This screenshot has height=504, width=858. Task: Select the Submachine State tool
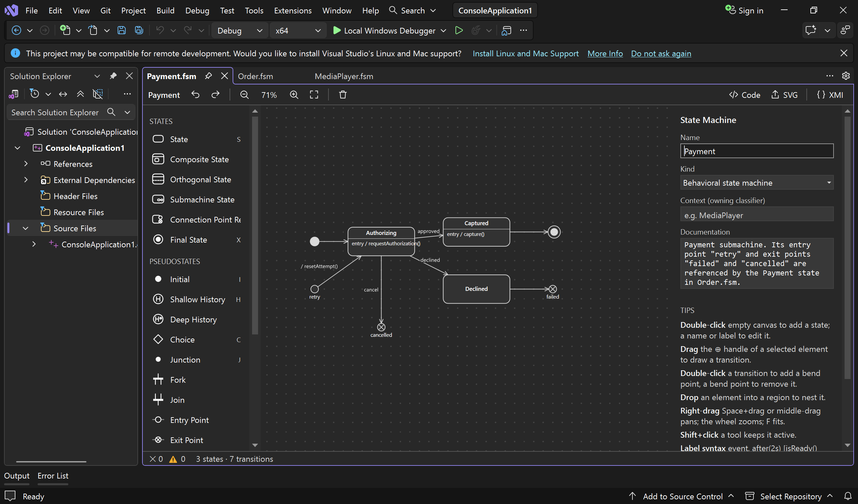(196, 200)
